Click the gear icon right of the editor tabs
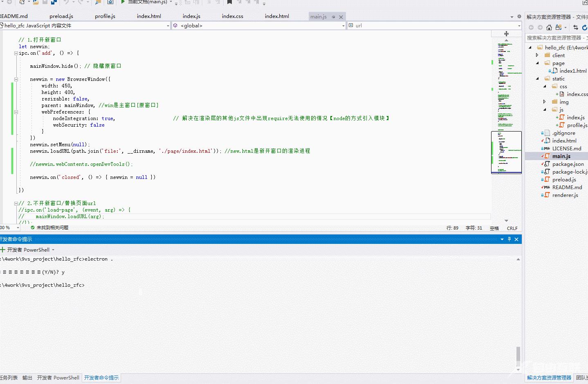Screen dimensions: 588x384 [x=519, y=17]
